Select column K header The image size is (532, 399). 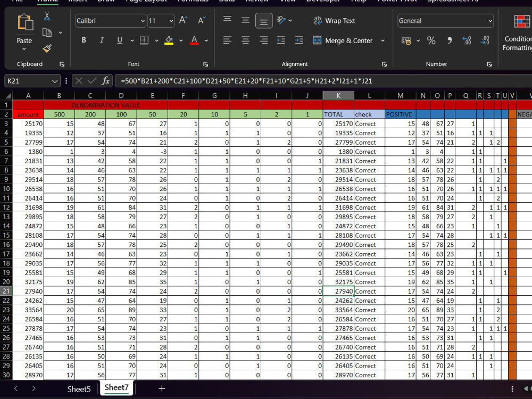(338, 96)
